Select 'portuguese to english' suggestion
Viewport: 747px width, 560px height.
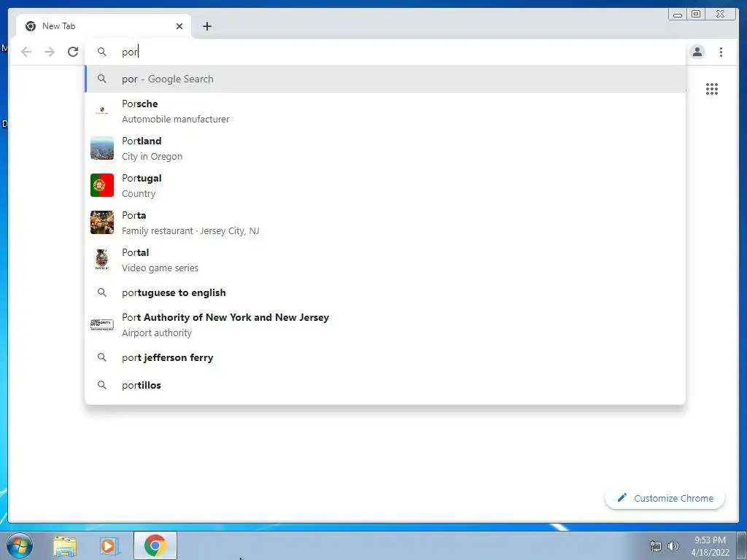pyautogui.click(x=385, y=292)
